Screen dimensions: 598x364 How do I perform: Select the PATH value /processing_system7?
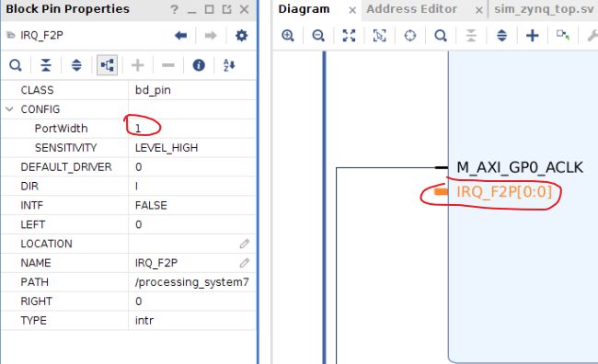click(x=192, y=282)
